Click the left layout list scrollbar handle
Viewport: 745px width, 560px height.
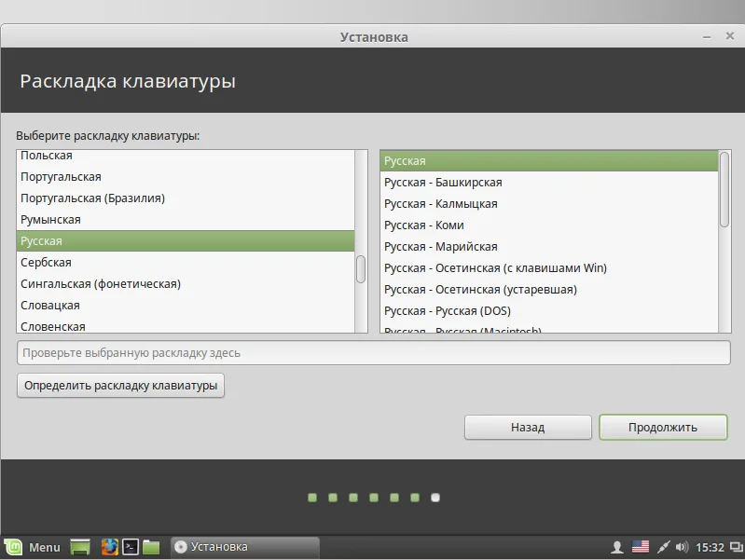361,269
